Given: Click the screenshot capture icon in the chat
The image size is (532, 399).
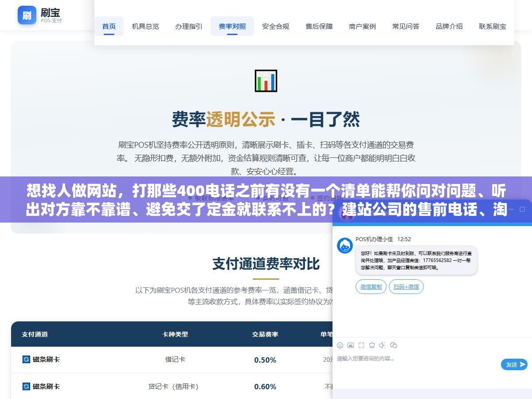Looking at the screenshot, I should click(x=361, y=345).
